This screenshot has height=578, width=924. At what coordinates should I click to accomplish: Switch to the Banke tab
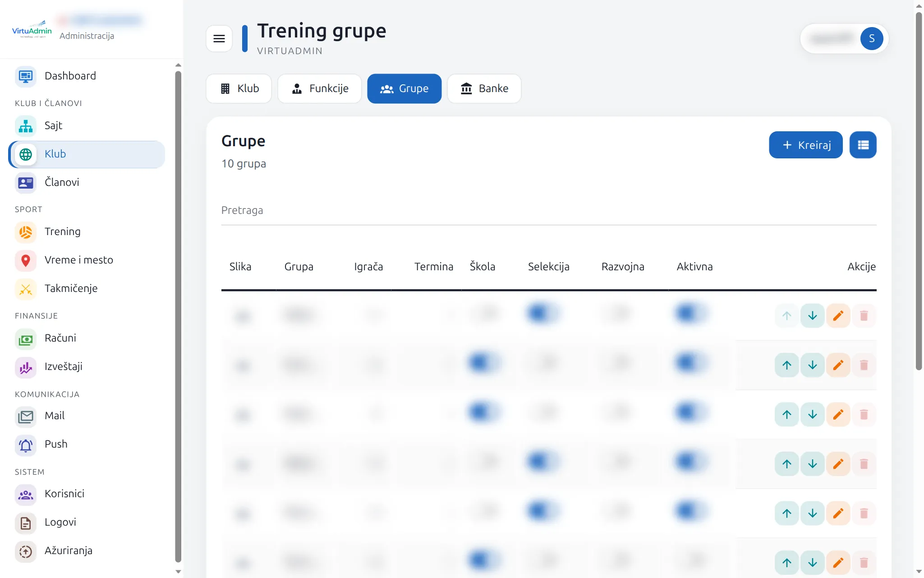point(484,88)
